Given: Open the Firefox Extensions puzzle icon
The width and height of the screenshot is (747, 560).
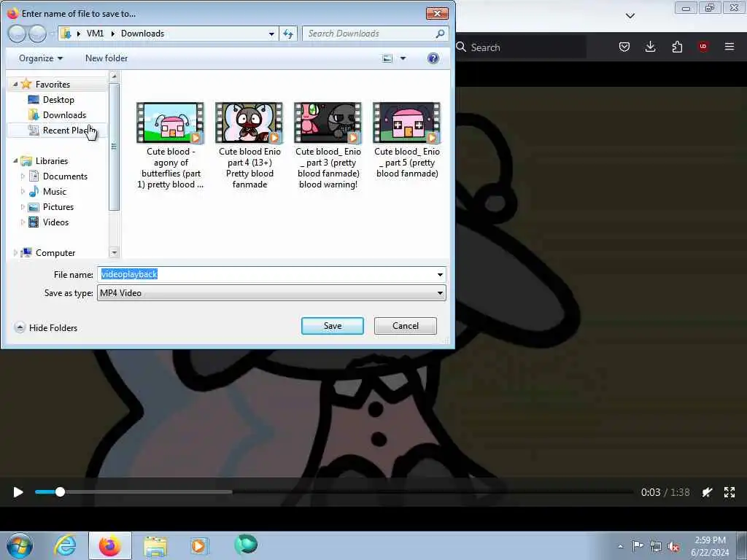Looking at the screenshot, I should [677, 47].
